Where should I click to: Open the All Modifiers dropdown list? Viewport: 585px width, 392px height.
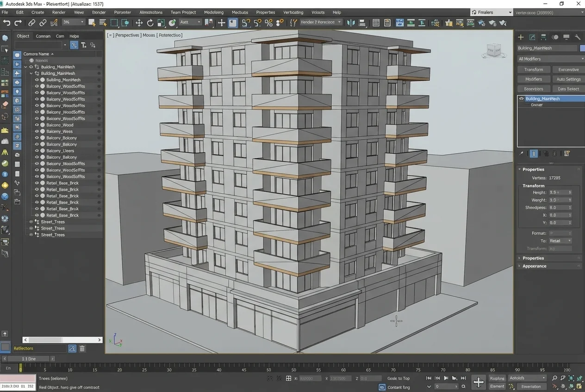[x=551, y=59]
